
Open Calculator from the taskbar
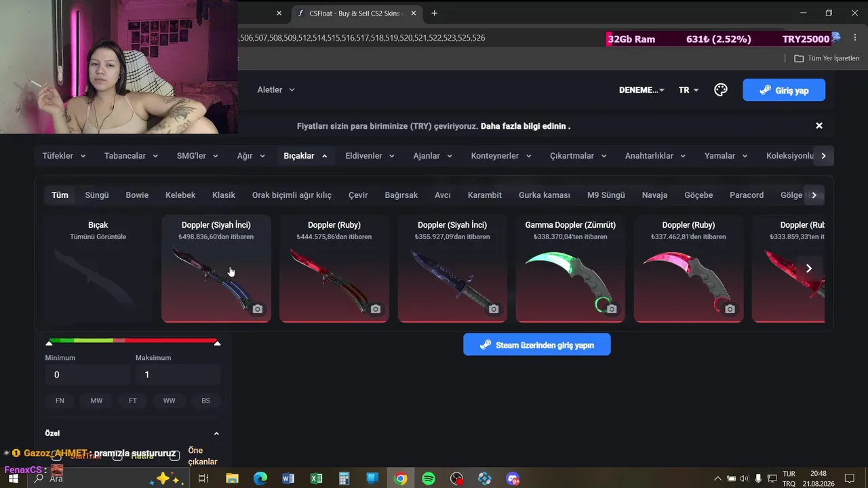coord(344,479)
